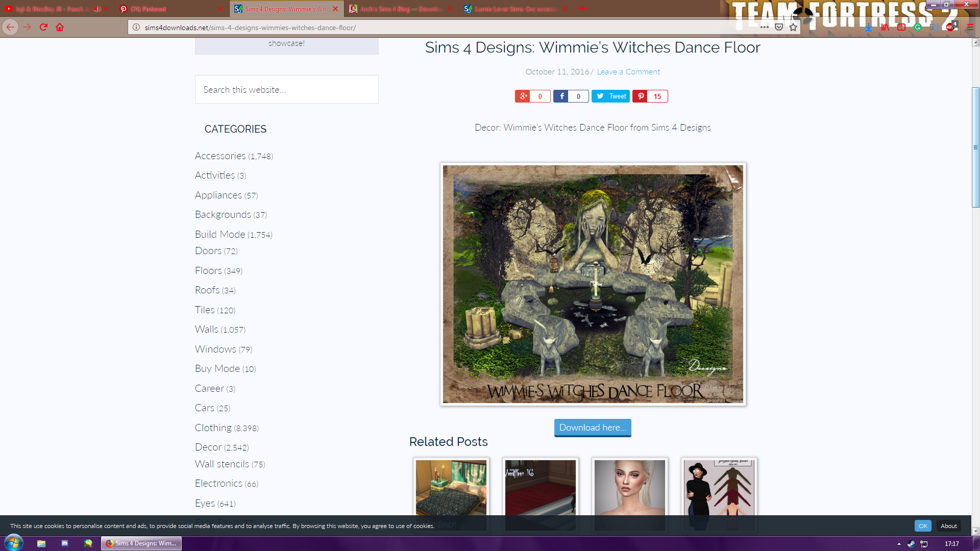This screenshot has height=551, width=980.
Task: Share on Google Plus button
Action: (x=532, y=96)
